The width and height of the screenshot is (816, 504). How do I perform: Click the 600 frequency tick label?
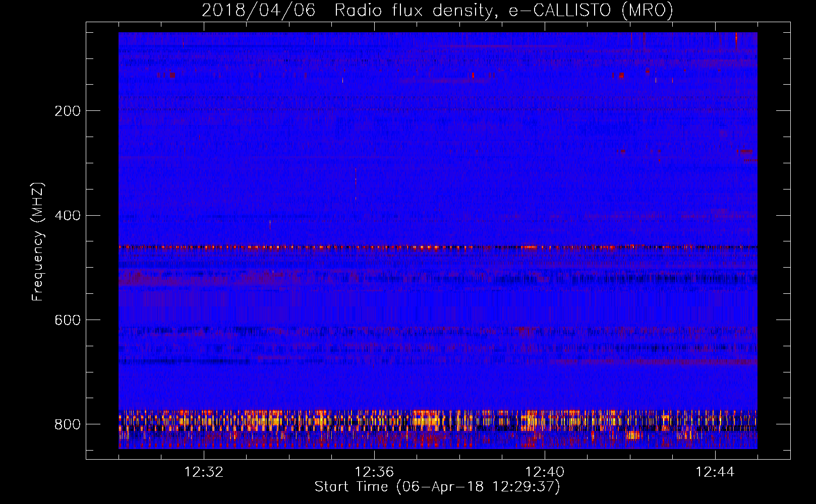click(68, 321)
